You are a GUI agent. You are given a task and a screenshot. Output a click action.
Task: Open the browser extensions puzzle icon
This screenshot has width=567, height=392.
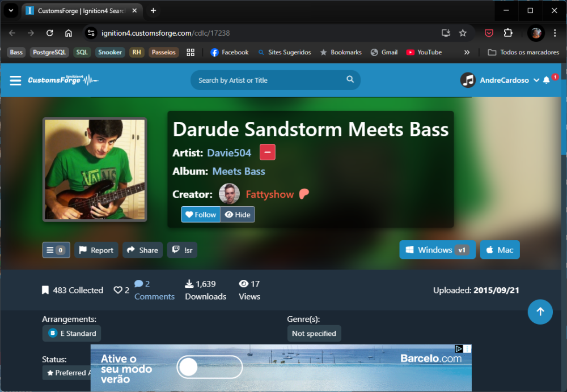pyautogui.click(x=508, y=33)
